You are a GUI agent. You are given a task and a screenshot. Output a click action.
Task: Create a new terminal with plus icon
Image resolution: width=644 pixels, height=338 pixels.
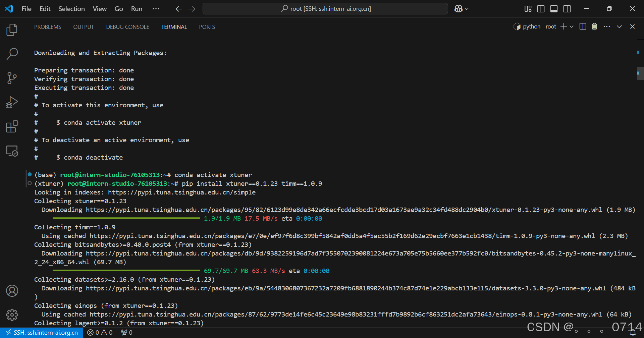[x=563, y=26]
